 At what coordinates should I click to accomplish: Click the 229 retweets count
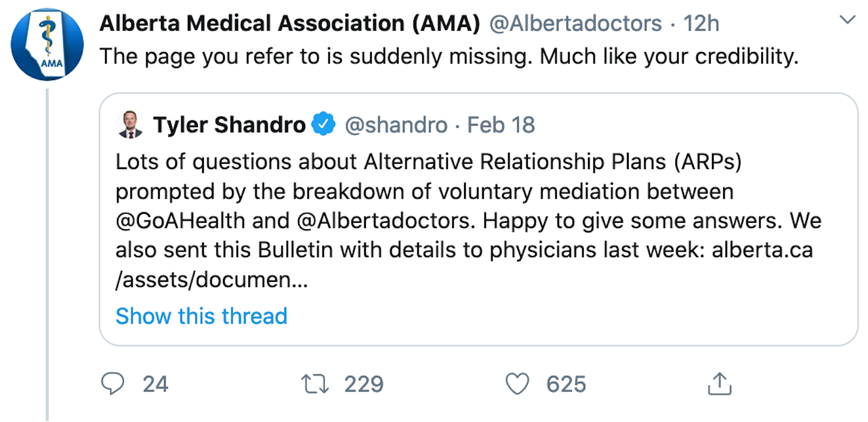[x=364, y=384]
